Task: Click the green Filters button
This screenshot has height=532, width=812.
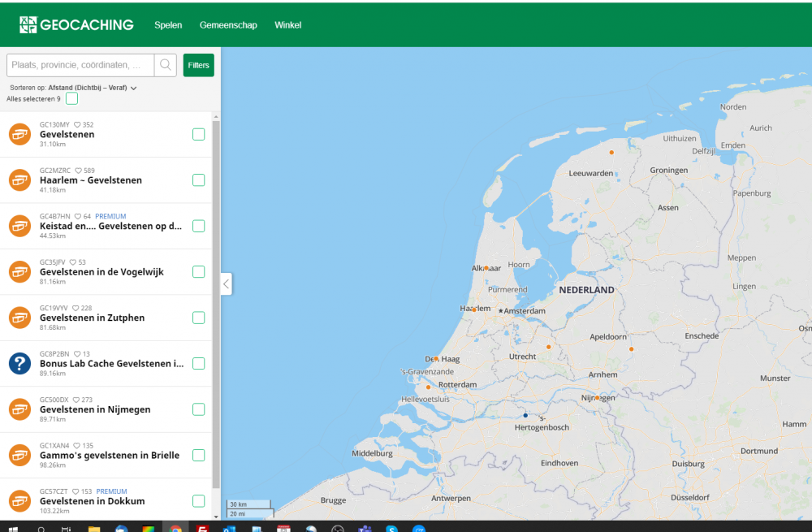Action: (x=198, y=65)
